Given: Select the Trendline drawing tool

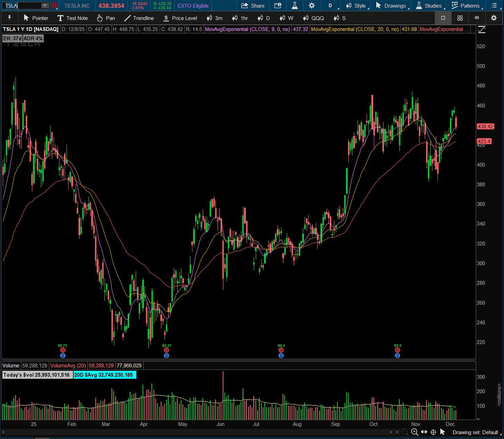Looking at the screenshot, I should [139, 18].
